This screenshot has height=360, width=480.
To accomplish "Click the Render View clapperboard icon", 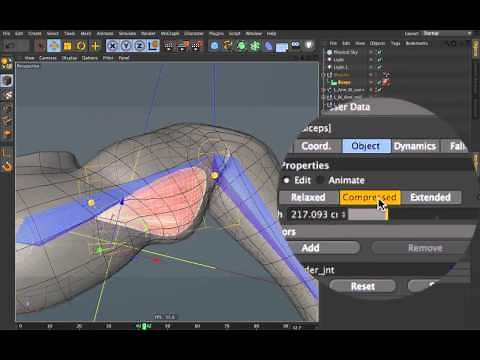I will pos(169,46).
